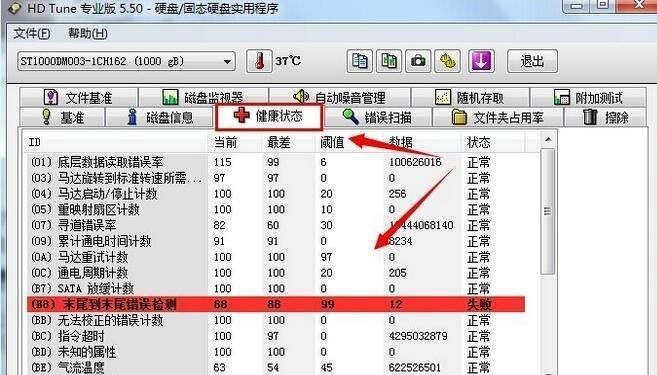657x375 pixels.
Task: Open options via the yellow wrench icon
Action: (x=447, y=61)
